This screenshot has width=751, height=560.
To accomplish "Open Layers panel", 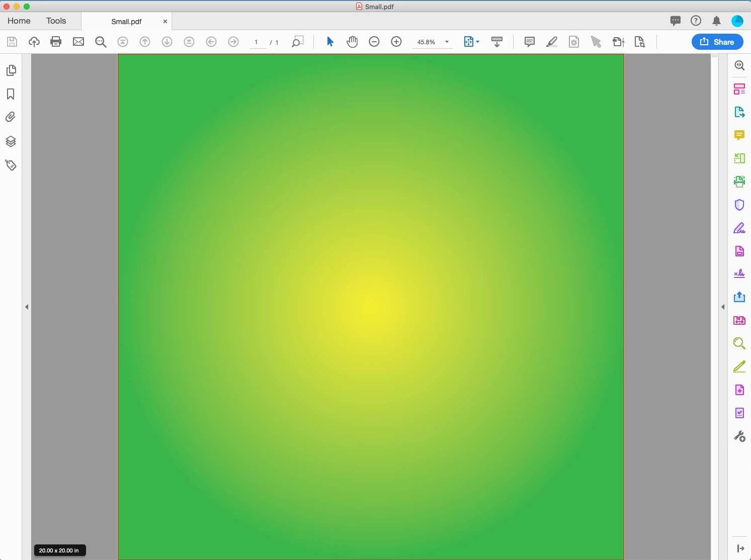I will (11, 141).
